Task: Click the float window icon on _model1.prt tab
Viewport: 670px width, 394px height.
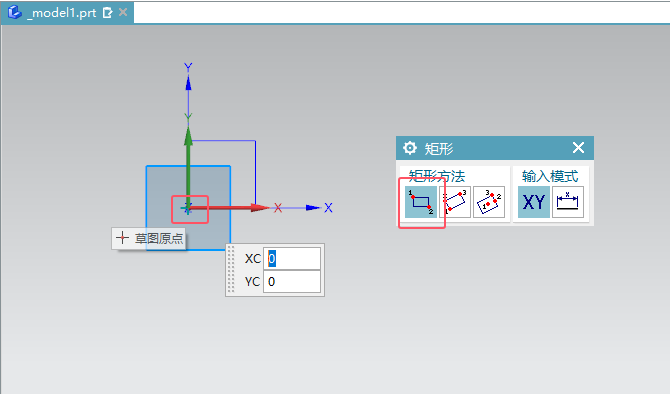Action: tap(107, 13)
